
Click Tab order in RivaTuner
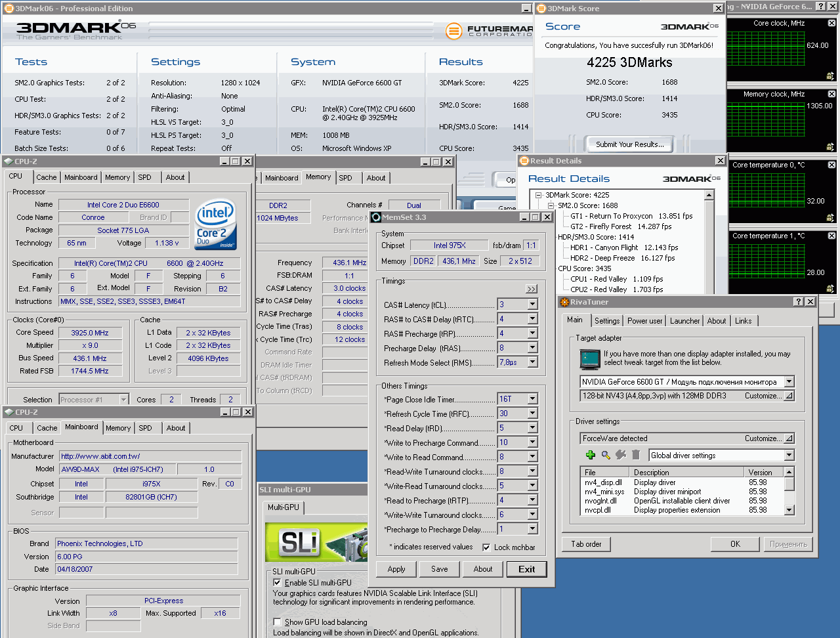point(586,544)
